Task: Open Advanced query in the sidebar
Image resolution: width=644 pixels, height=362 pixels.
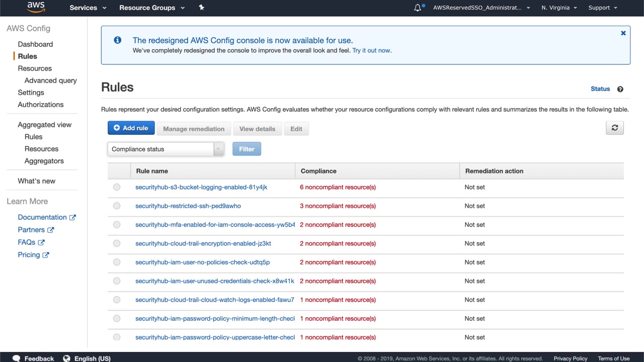Action: tap(50, 80)
